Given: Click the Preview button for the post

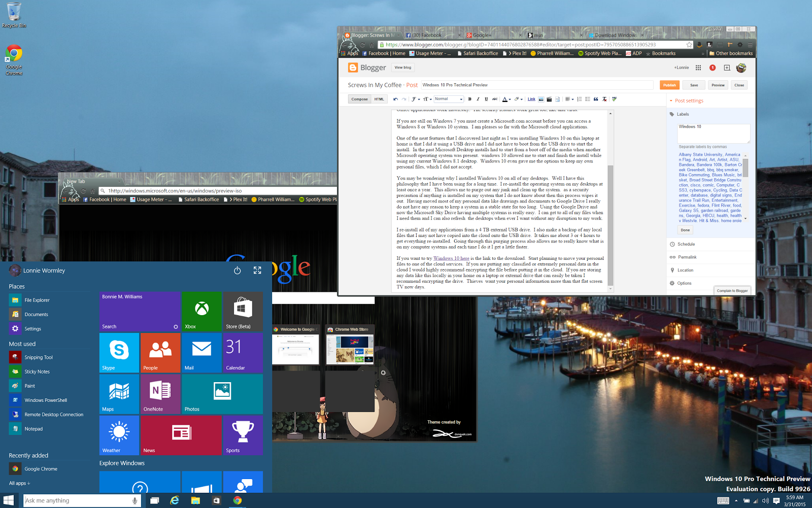Looking at the screenshot, I should [x=718, y=85].
